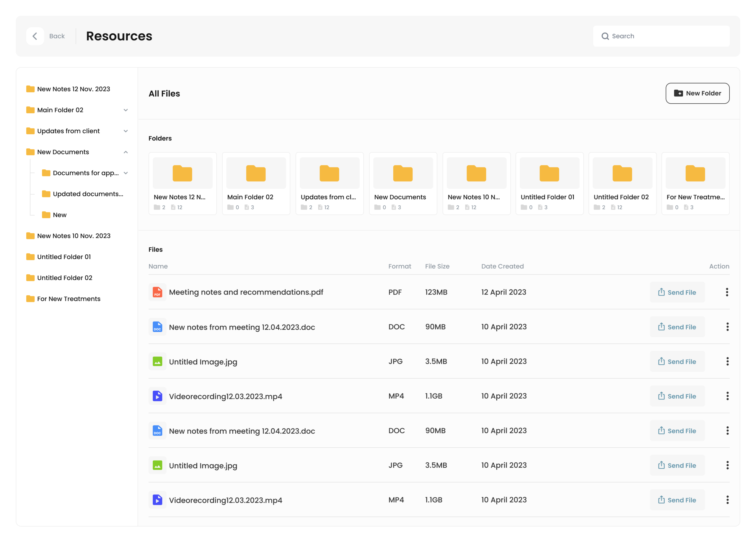This screenshot has height=537, width=756.
Task: Expand Updates from client chevron
Action: click(126, 131)
